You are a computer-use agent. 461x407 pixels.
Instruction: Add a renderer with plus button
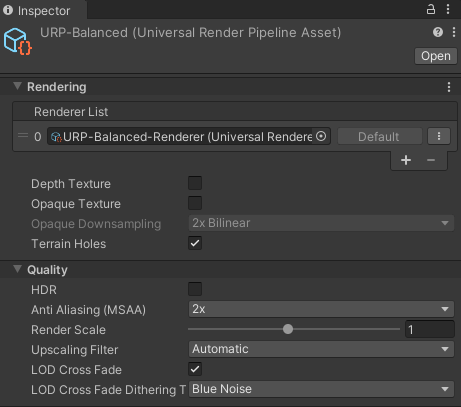(x=406, y=160)
